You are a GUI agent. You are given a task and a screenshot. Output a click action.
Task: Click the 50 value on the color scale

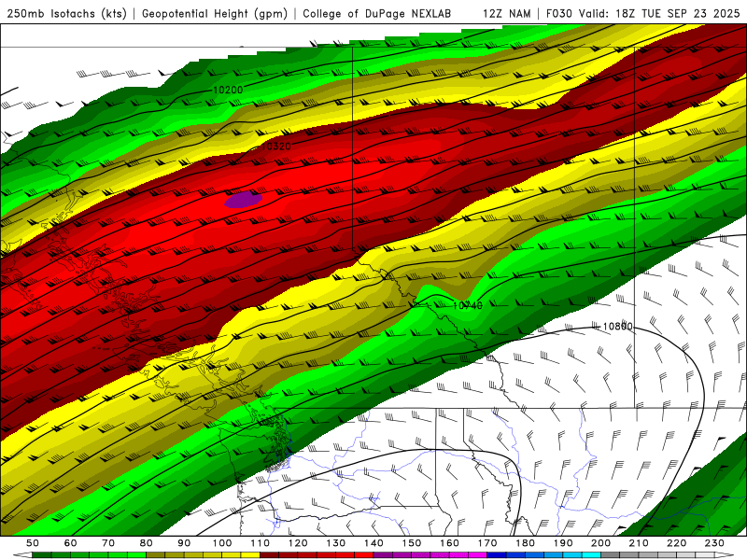click(33, 543)
